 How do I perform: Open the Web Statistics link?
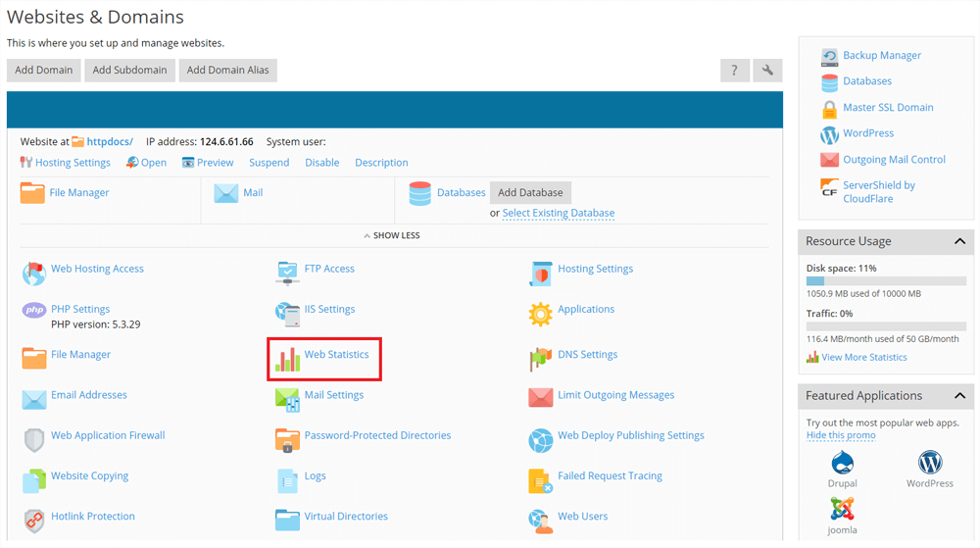pos(337,354)
